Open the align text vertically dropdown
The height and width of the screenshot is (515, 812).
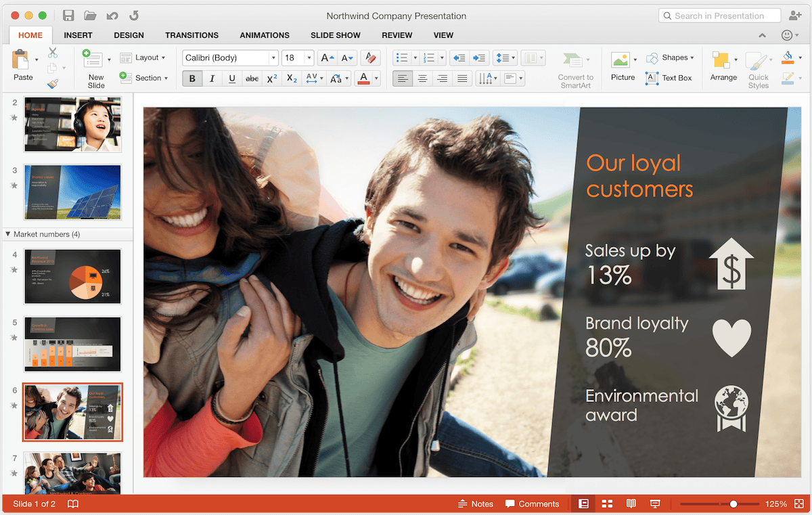(514, 79)
